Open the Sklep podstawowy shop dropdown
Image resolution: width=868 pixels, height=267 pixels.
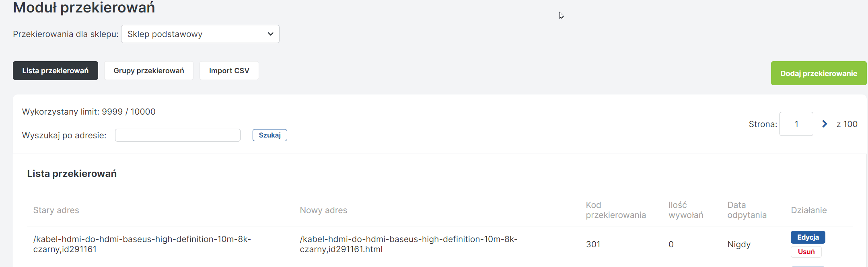pos(200,34)
